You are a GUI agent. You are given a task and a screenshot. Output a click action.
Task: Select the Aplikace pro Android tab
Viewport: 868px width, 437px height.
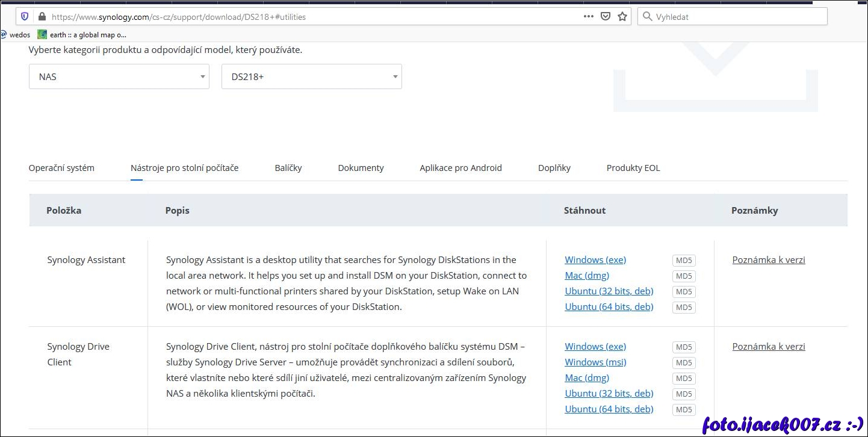[460, 168]
